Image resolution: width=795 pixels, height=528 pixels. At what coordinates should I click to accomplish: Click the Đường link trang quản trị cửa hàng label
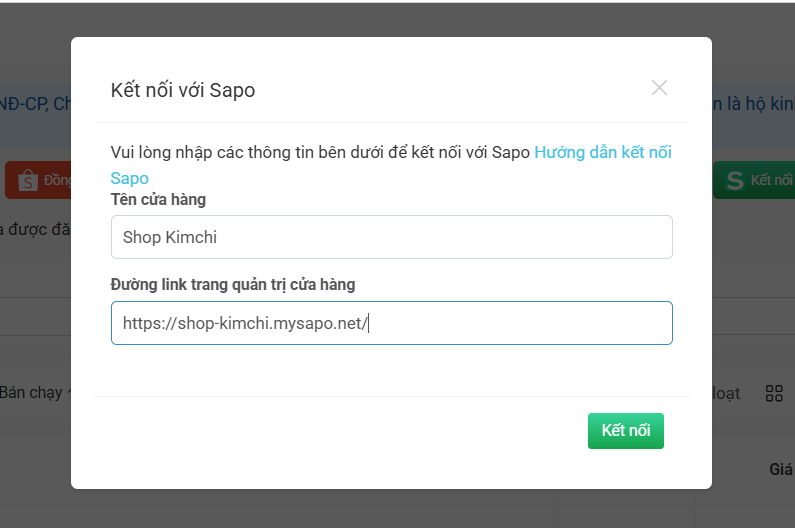tap(233, 285)
